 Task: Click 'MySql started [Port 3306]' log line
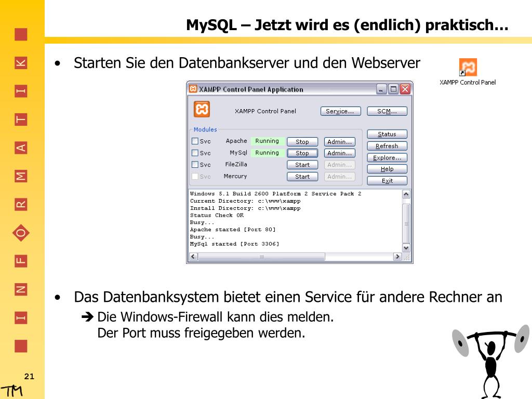[234, 244]
